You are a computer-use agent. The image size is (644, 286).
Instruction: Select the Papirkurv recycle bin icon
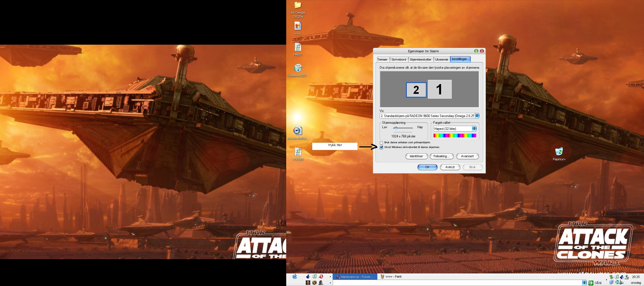tap(559, 151)
